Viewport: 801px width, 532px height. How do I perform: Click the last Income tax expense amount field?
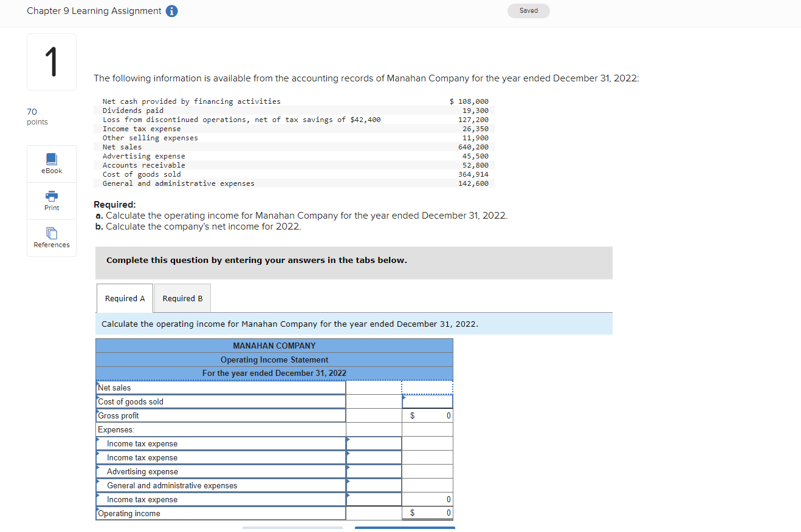(374, 499)
